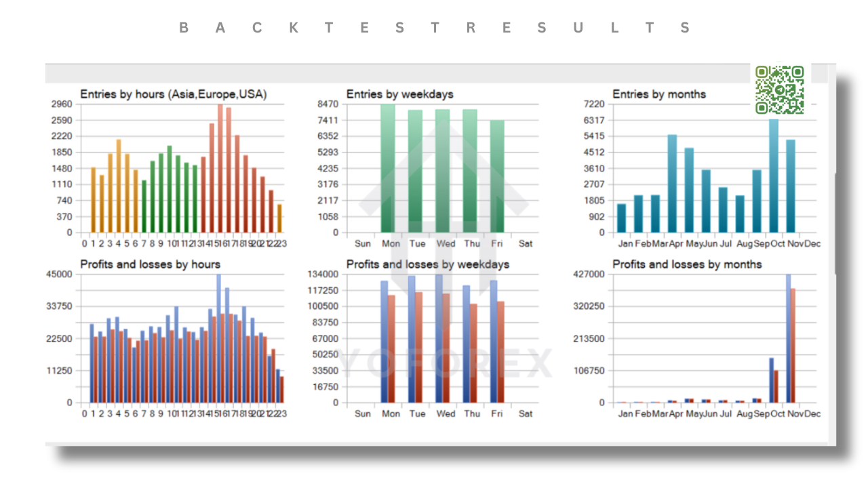Select the tallest red bar in Entries by hours
Viewport: 868px width, 488px height.
point(222,169)
